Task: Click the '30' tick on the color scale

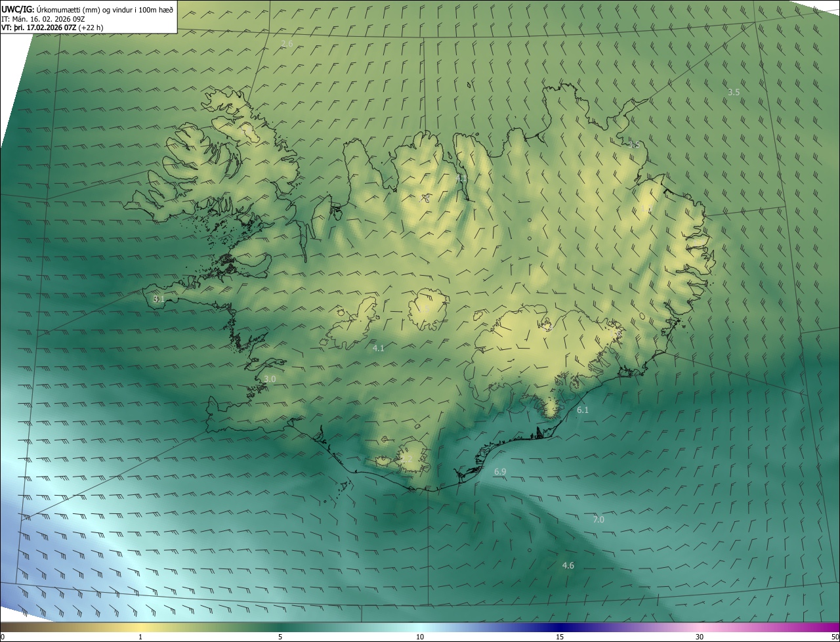Action: pos(700,637)
